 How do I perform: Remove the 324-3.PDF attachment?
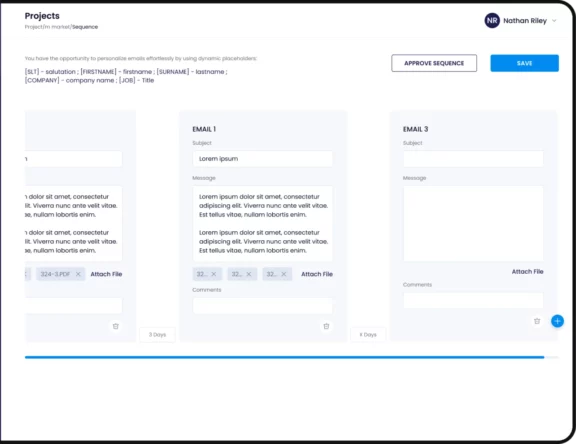(78, 274)
